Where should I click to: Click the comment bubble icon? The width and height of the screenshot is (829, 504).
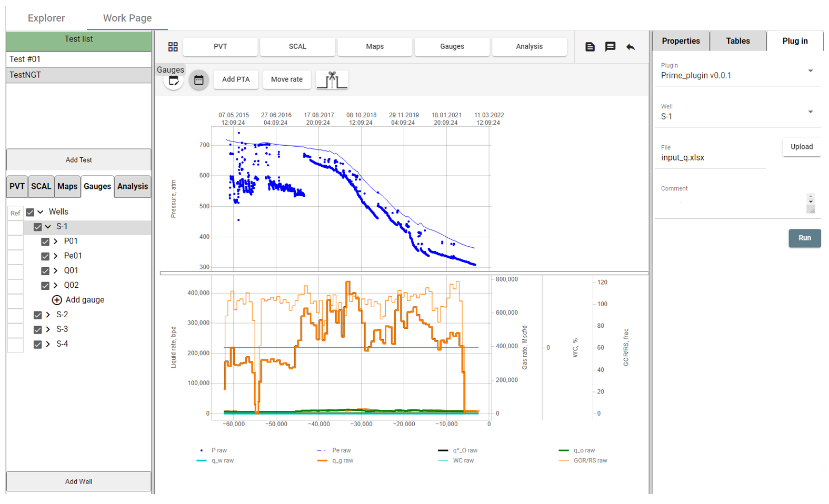610,47
